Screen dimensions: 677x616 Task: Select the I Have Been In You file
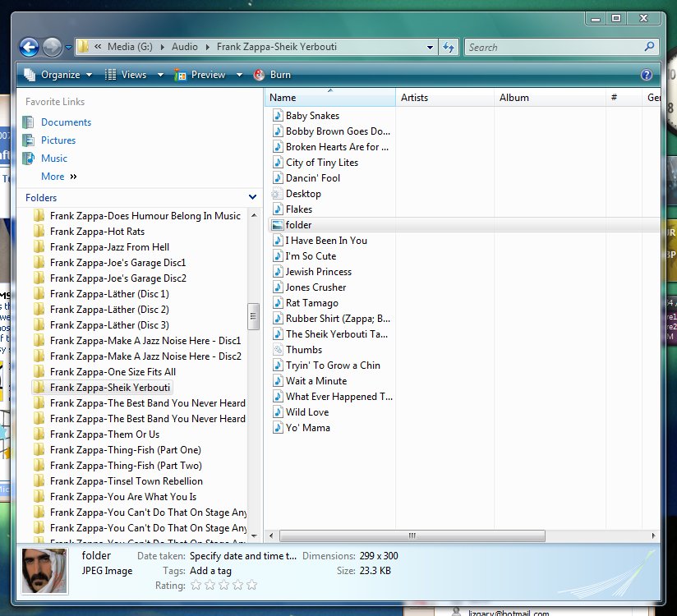[326, 241]
